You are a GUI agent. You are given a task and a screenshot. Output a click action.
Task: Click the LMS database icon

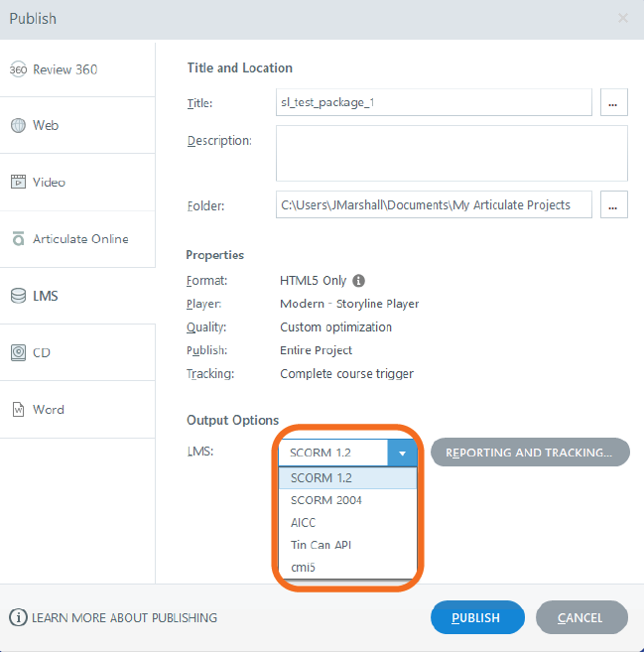(x=18, y=296)
